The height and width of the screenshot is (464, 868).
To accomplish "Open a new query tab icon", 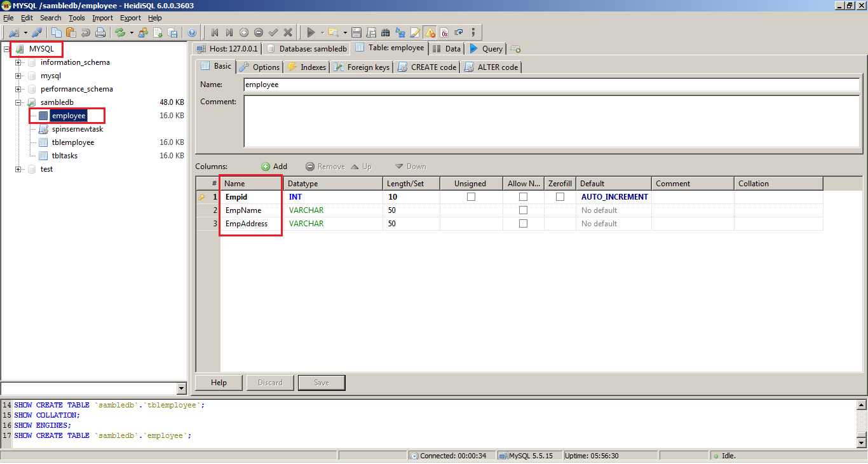I will (x=515, y=49).
